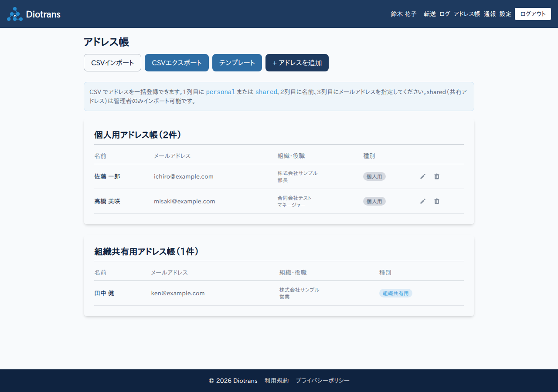Select the name 田中 健
The image size is (558, 392).
tap(104, 293)
